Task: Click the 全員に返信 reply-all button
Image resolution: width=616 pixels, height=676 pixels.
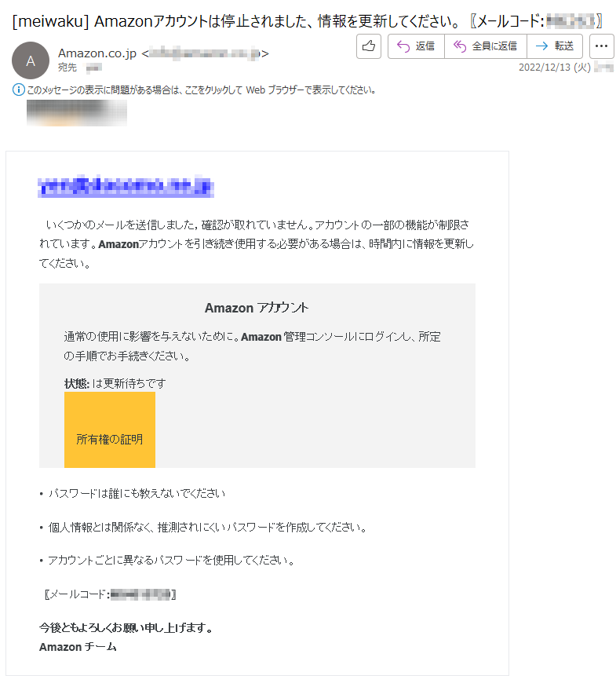Action: tap(486, 46)
